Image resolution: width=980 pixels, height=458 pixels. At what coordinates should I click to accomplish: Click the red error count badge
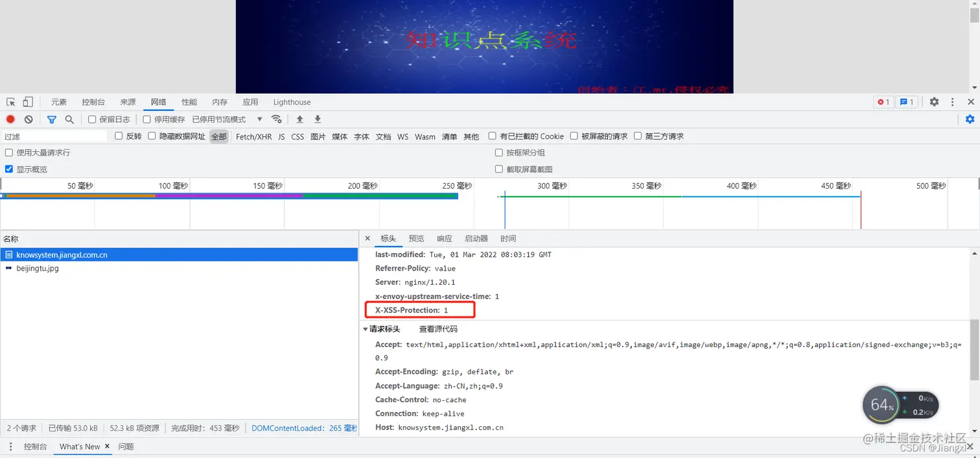883,102
